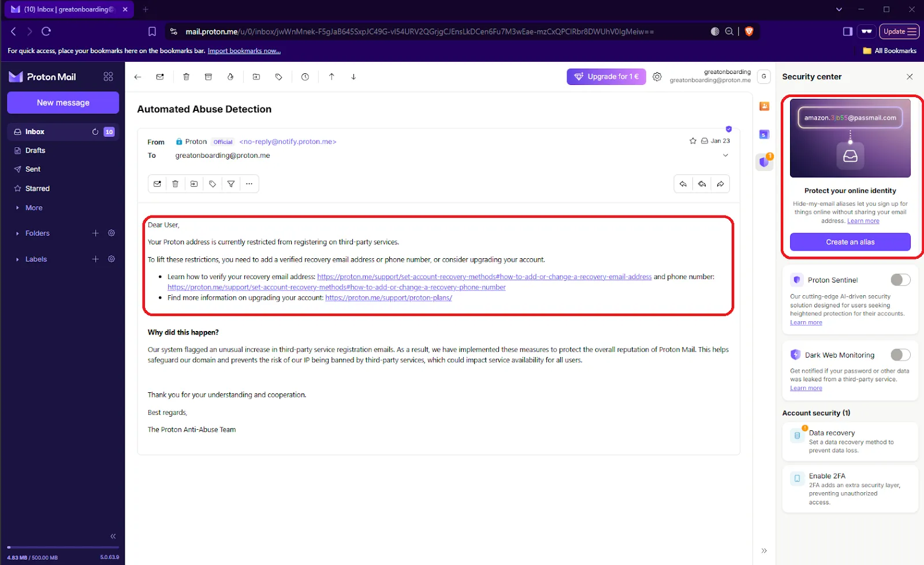Collapse the right side panel
924x565 pixels.
click(x=764, y=551)
